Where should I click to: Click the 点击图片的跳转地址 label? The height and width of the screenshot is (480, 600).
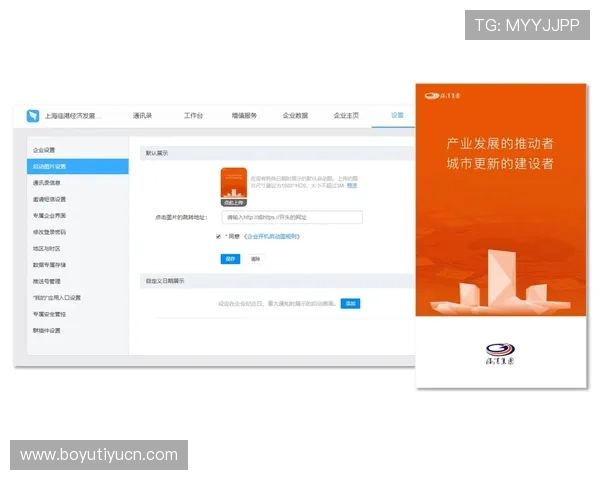tap(181, 217)
